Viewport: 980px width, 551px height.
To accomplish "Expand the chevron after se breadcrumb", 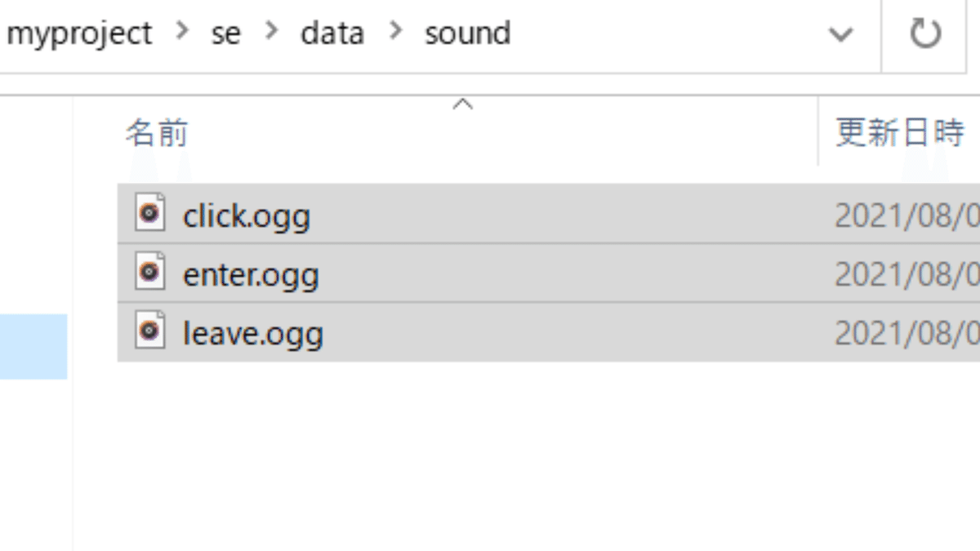I will point(271,33).
